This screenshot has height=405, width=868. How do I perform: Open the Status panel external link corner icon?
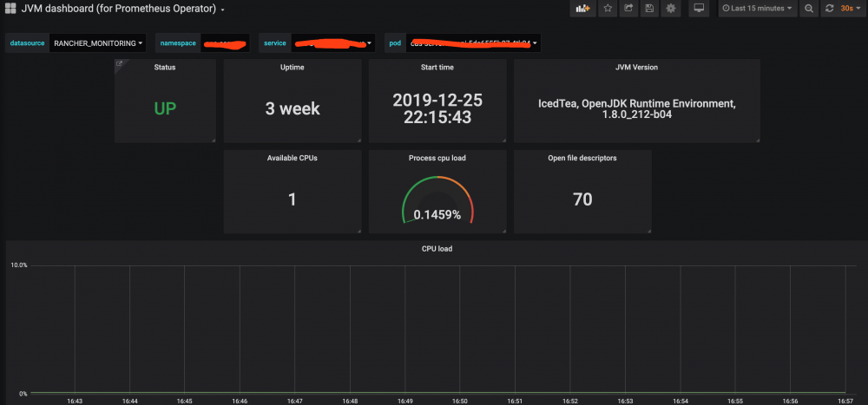click(x=119, y=63)
